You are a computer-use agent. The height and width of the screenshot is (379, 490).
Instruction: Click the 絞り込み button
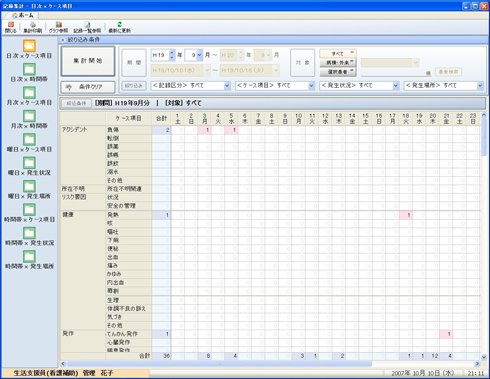(134, 86)
